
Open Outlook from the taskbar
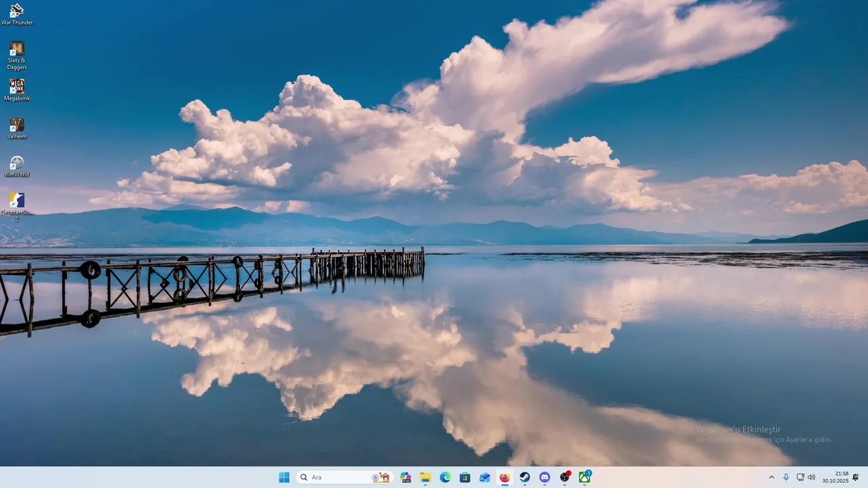[485, 477]
